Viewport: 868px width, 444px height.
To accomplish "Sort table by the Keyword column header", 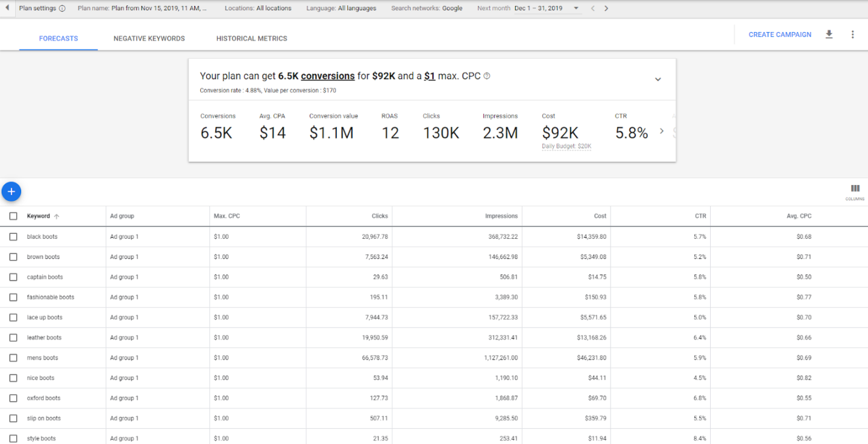I will [x=39, y=216].
